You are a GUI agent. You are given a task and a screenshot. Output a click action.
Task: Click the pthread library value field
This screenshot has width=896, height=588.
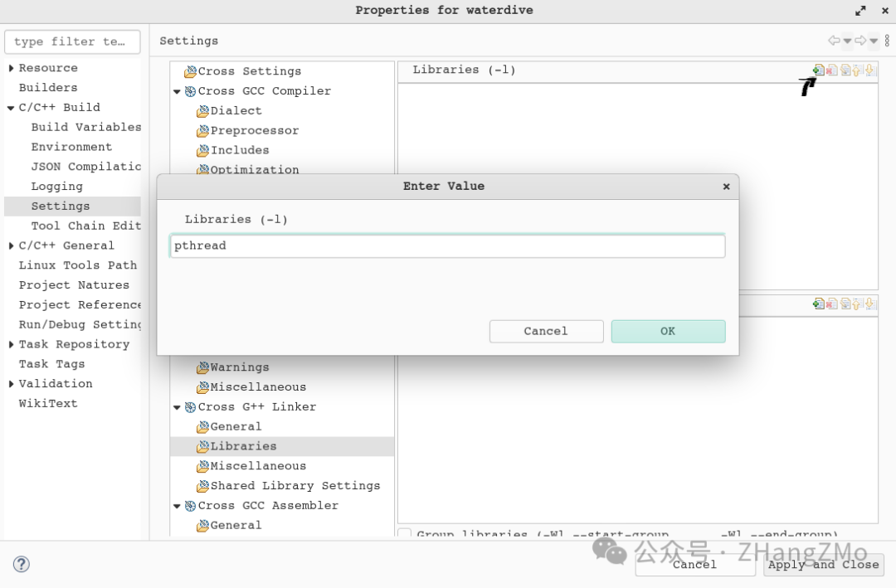click(447, 245)
